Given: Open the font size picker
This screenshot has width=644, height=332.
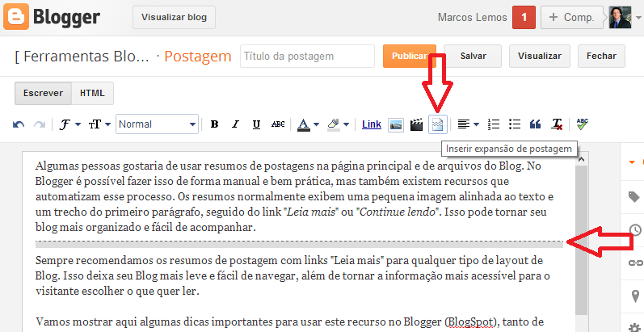Looking at the screenshot, I should (x=99, y=124).
